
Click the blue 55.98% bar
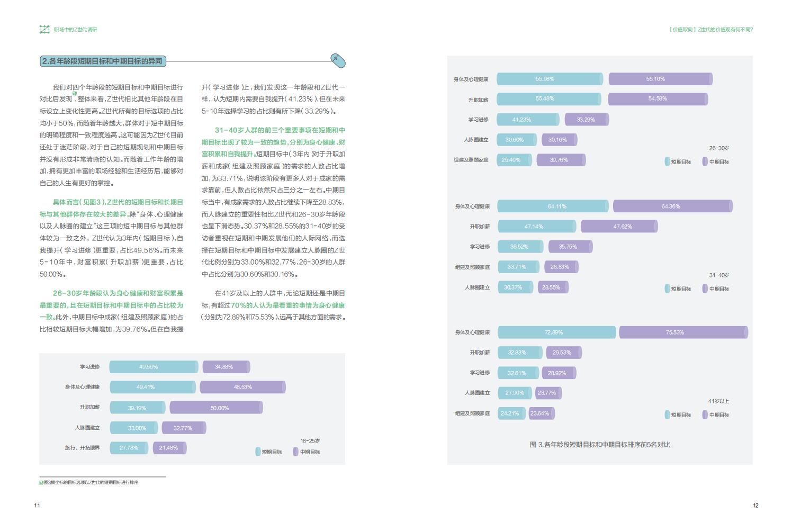pos(550,79)
